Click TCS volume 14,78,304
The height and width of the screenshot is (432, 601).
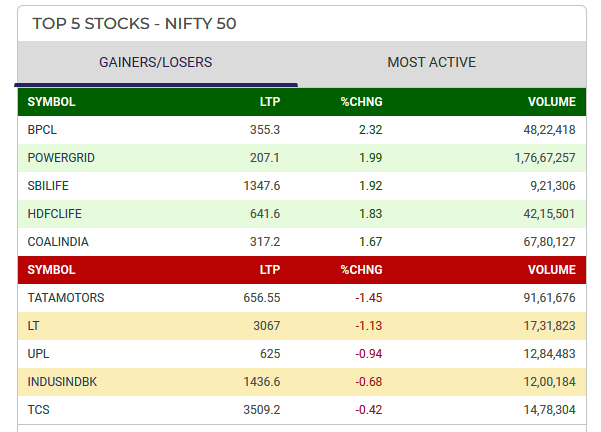[x=549, y=410]
